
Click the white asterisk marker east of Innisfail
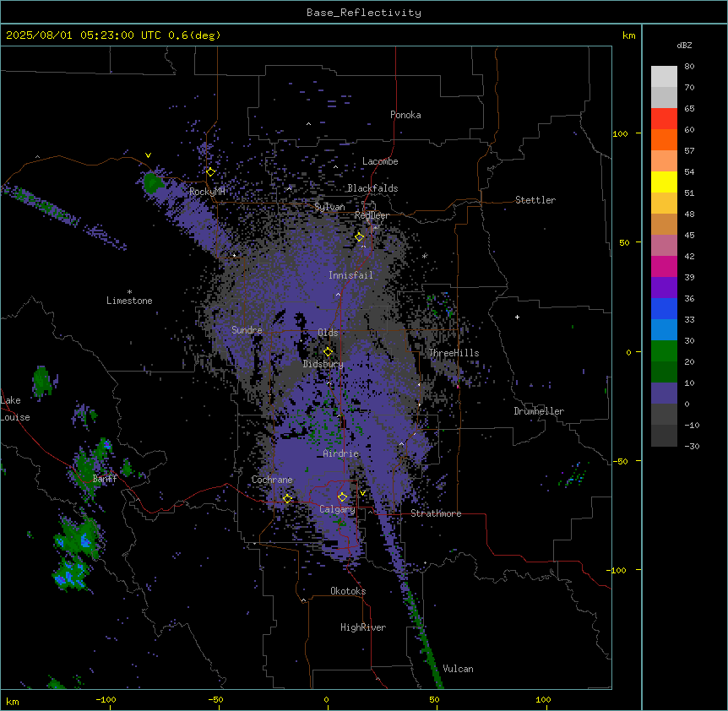coord(424,256)
